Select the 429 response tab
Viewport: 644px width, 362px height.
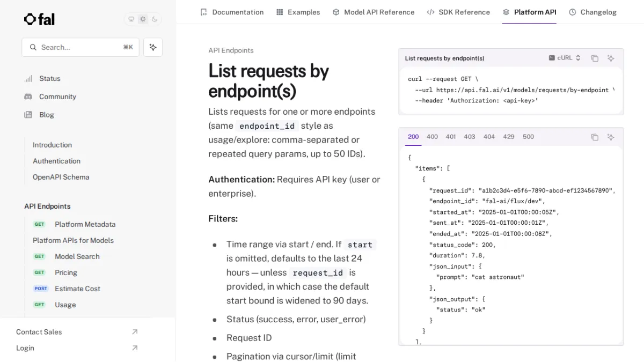click(509, 137)
